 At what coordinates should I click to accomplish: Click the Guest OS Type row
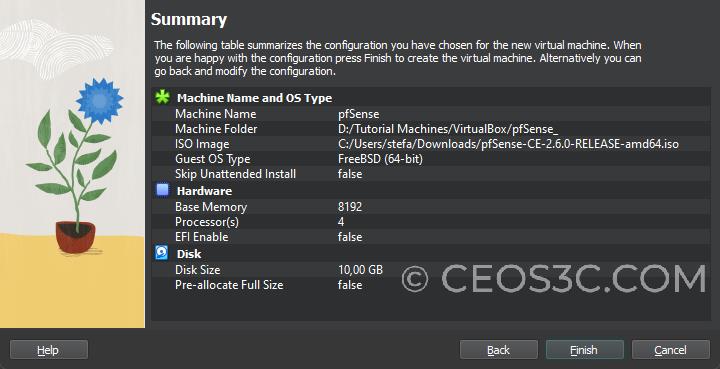click(x=431, y=159)
